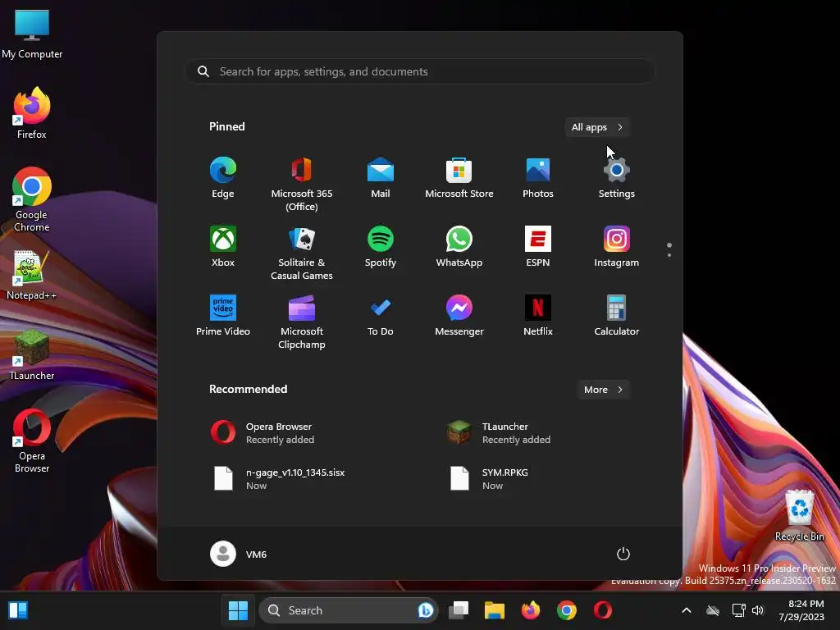Launch Google Chrome from taskbar

tap(567, 610)
